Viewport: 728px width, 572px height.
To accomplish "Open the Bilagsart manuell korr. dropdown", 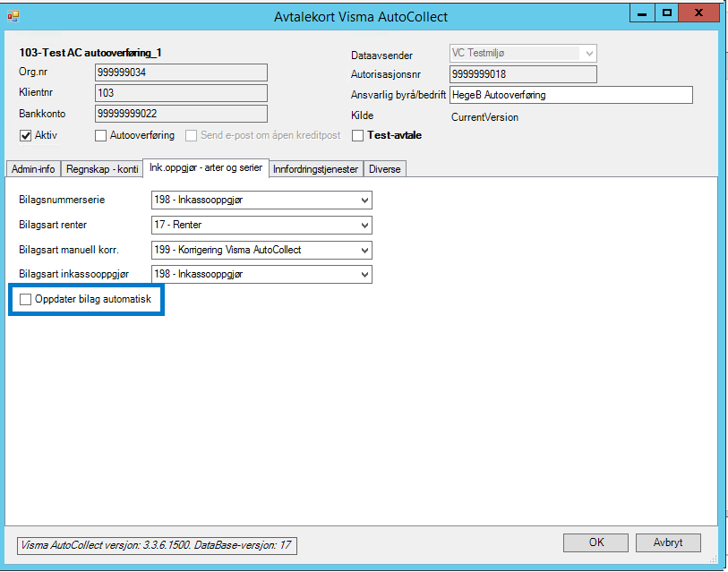I will [261, 251].
